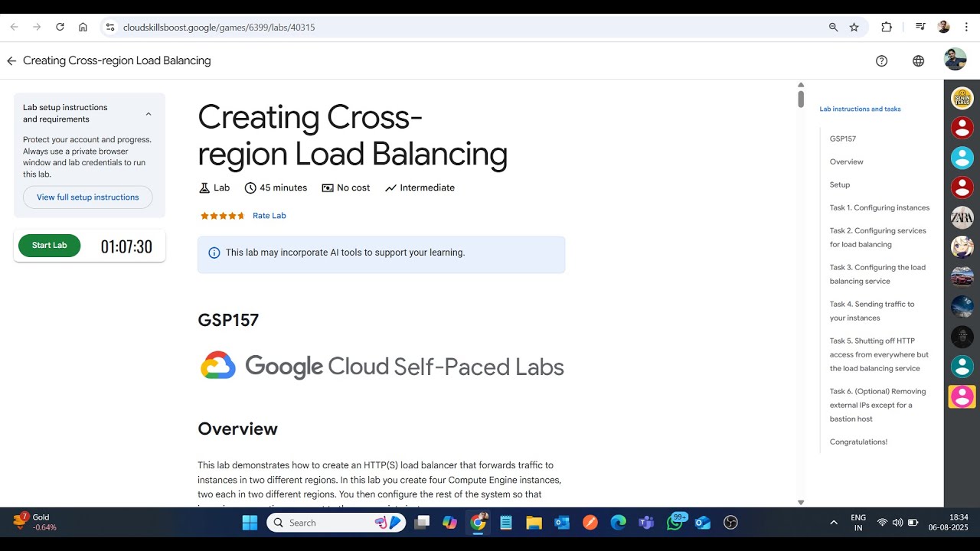Go to Task 2. Configuring services for load balancing
Screen dimensions: 980x551
(x=878, y=237)
